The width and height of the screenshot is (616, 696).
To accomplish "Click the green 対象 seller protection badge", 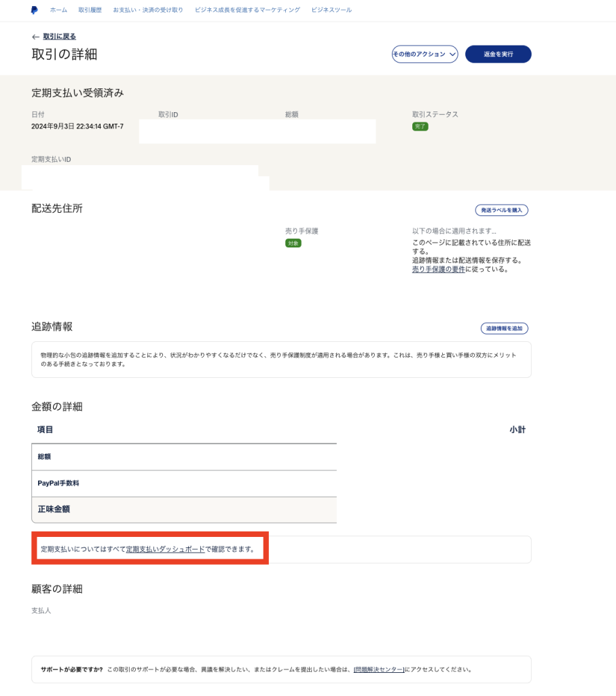I will [293, 243].
